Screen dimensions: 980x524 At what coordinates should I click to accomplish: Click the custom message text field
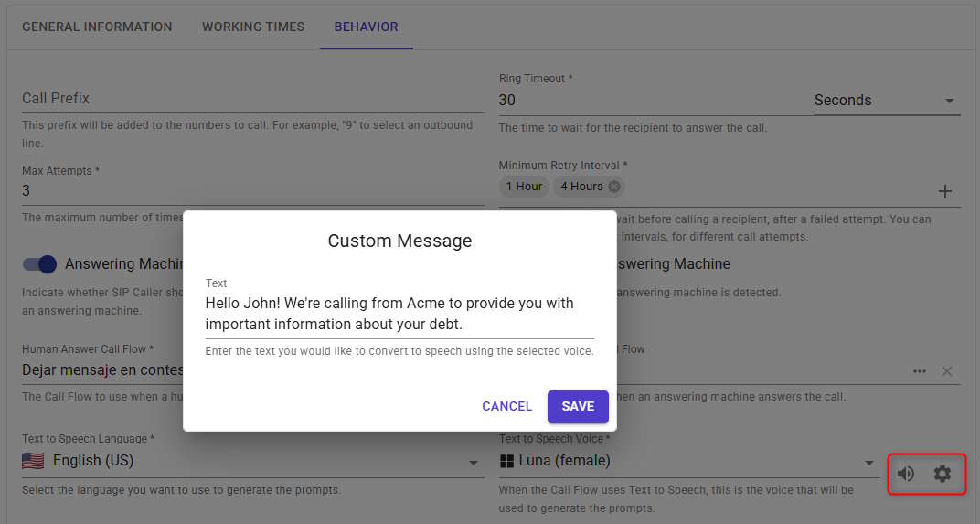(x=399, y=314)
